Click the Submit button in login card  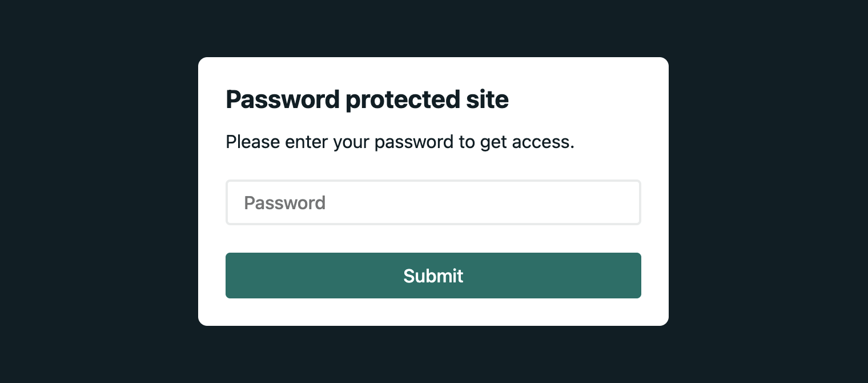pyautogui.click(x=433, y=276)
